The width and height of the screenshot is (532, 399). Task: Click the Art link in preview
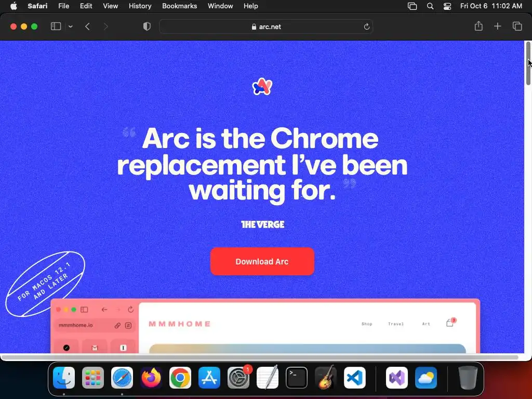pyautogui.click(x=426, y=324)
